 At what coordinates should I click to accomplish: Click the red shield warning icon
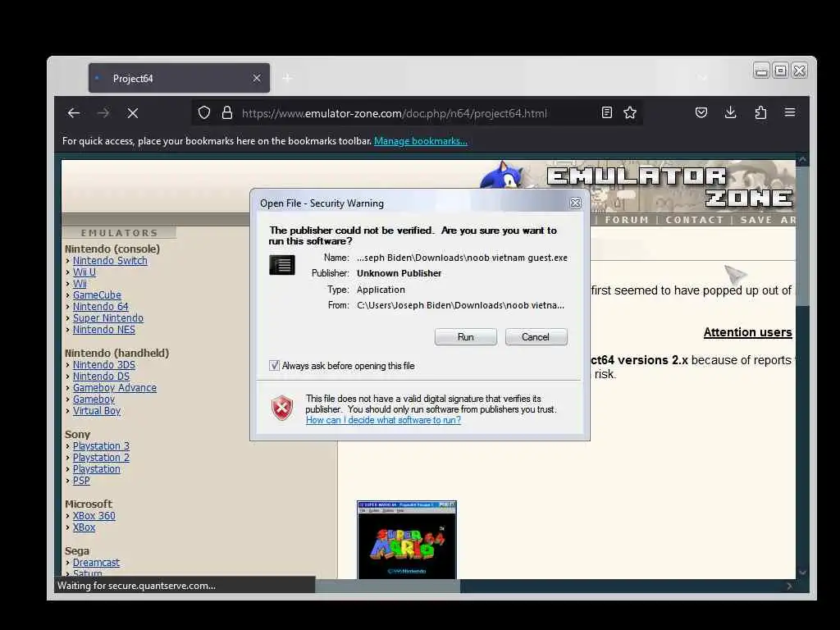(x=282, y=409)
